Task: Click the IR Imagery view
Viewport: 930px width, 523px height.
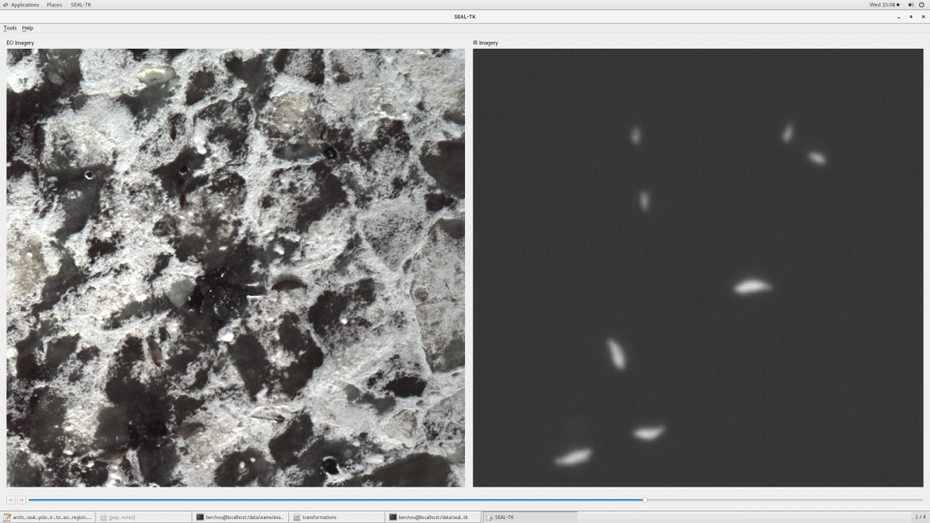Action: [x=698, y=267]
